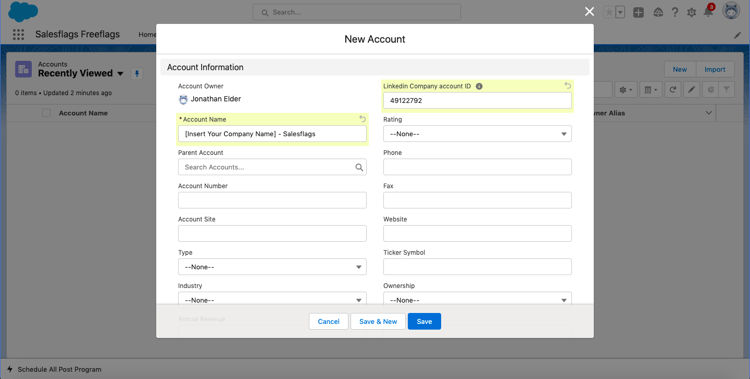Click the Save & New button
Viewport: 750px width, 379px height.
coord(378,322)
